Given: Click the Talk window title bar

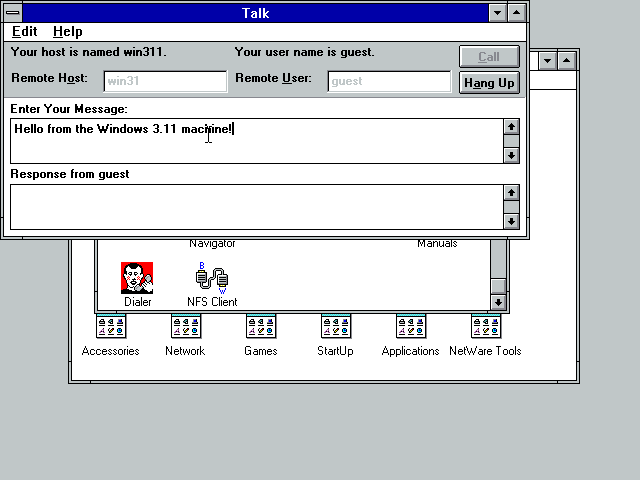Looking at the screenshot, I should coord(256,13).
